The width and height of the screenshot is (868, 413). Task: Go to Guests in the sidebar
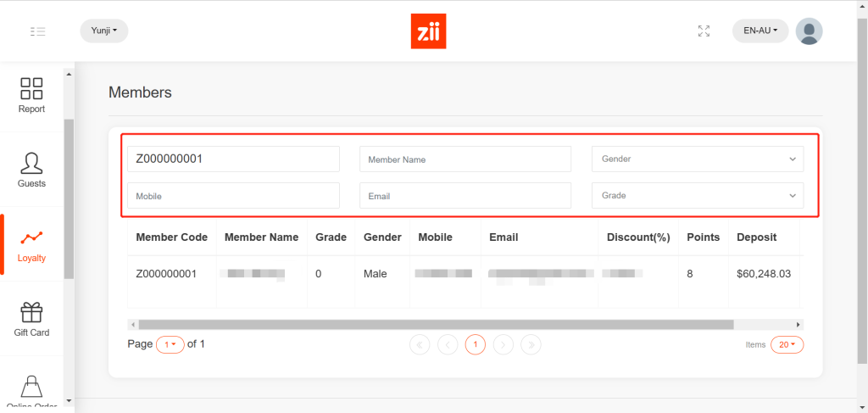click(x=31, y=170)
